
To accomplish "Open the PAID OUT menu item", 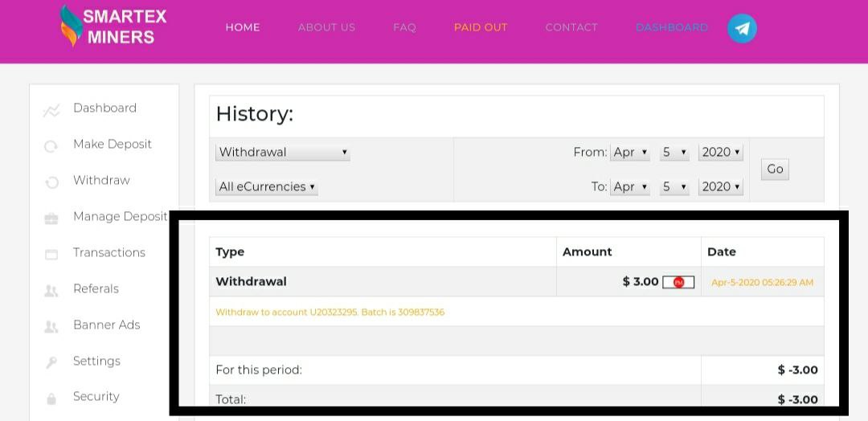I will (x=481, y=27).
